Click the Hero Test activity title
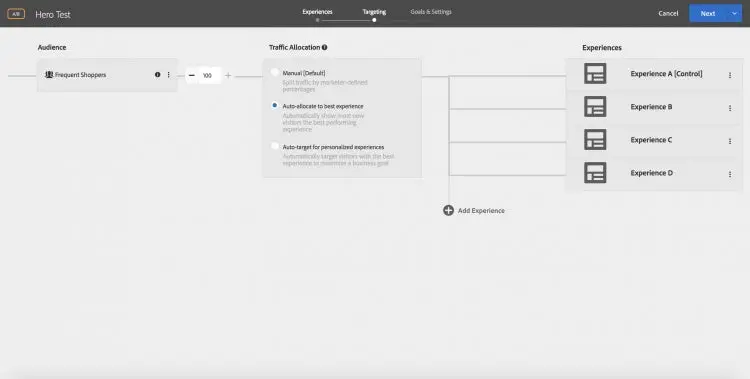The image size is (750, 379). coord(53,14)
